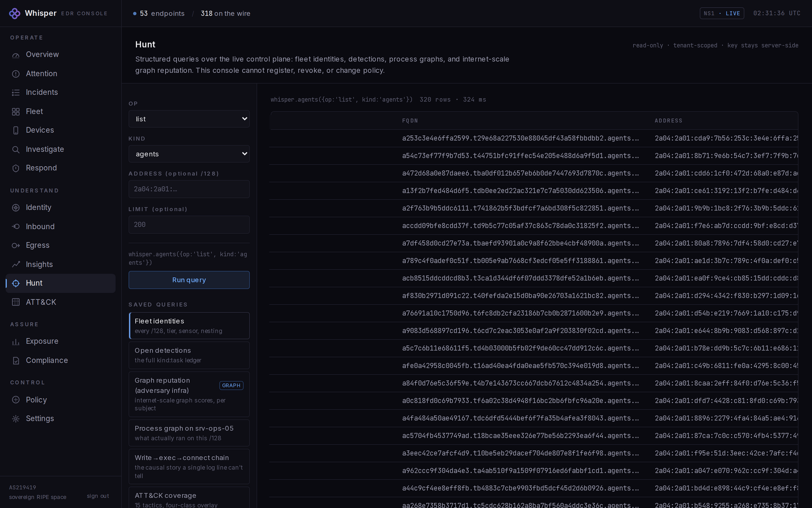Open the KIND dropdown showing agents
Viewport: 812px width, 508px height.
pyautogui.click(x=189, y=154)
